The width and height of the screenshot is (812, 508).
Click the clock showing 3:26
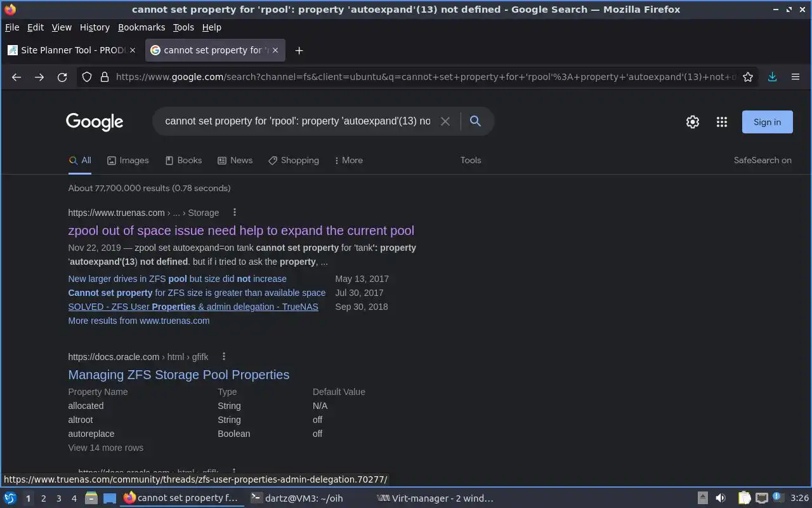coord(799,498)
